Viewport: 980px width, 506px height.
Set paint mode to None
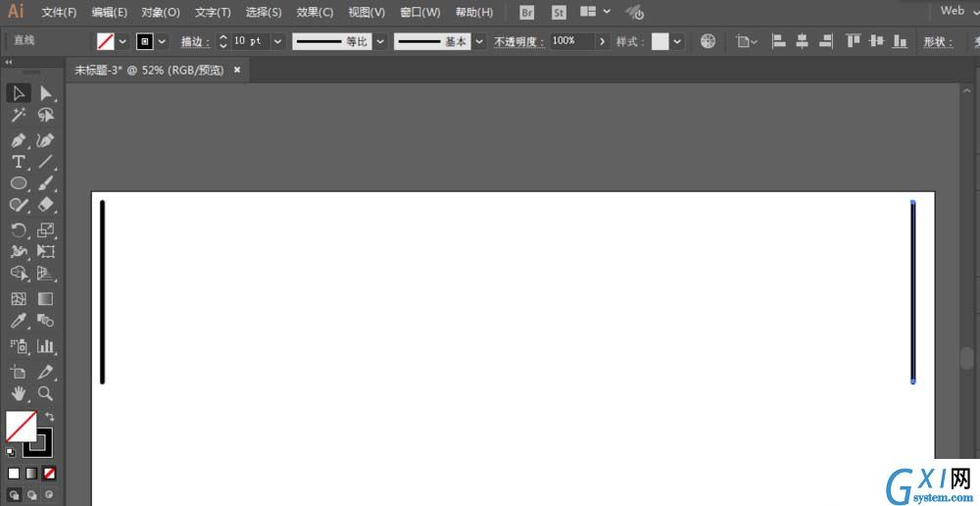49,474
